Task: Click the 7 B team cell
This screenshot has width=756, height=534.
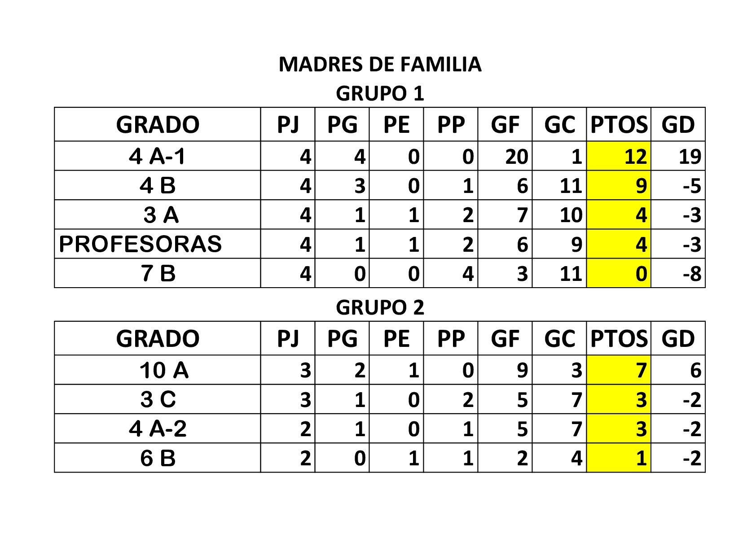Action: tap(158, 273)
